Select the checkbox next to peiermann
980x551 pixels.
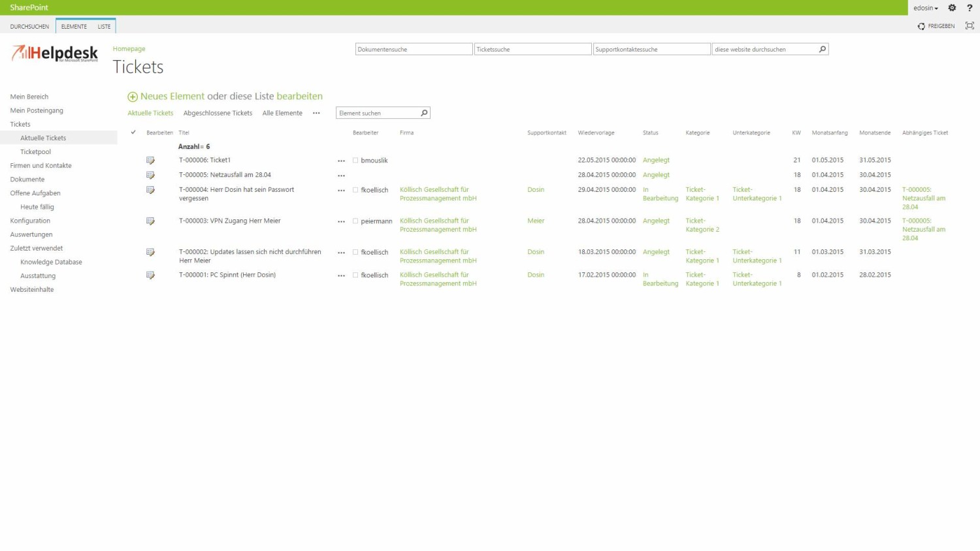[x=355, y=221]
